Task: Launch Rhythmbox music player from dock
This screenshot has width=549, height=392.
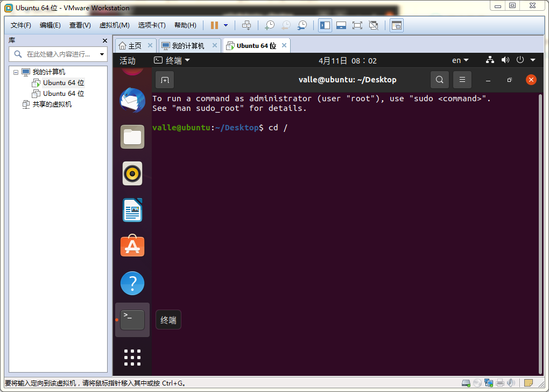Action: [132, 173]
